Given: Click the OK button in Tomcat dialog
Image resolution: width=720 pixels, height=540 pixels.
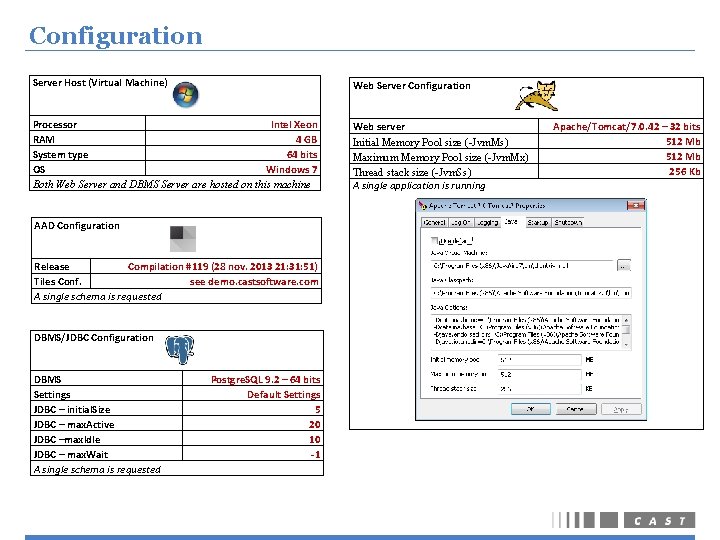Looking at the screenshot, I should (531, 409).
